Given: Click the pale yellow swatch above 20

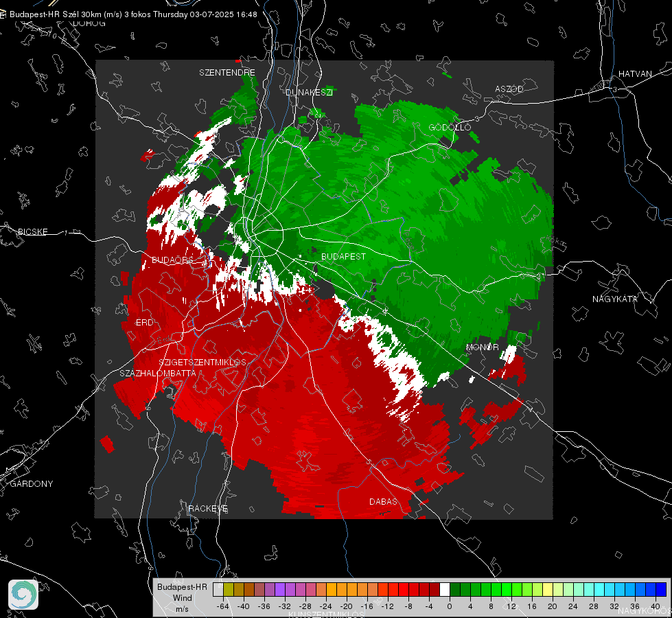Looking at the screenshot, I should (548, 590).
